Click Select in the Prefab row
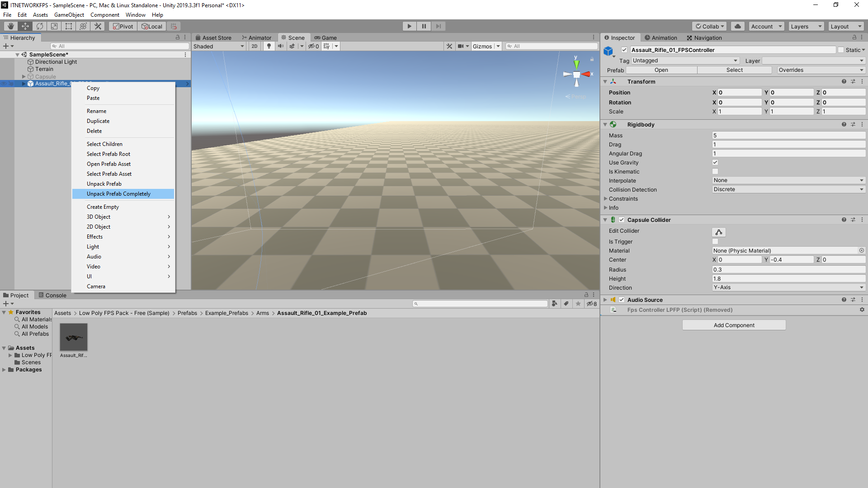868x488 pixels. click(734, 70)
